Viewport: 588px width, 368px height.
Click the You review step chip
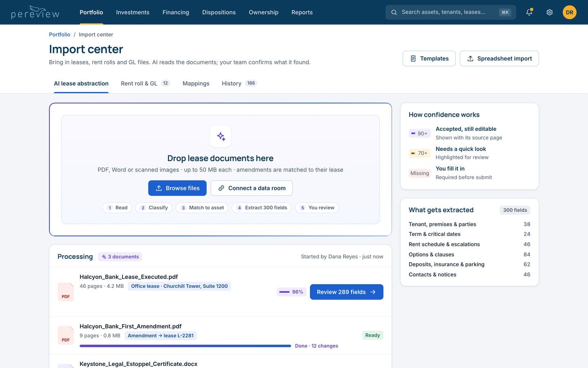pos(317,208)
